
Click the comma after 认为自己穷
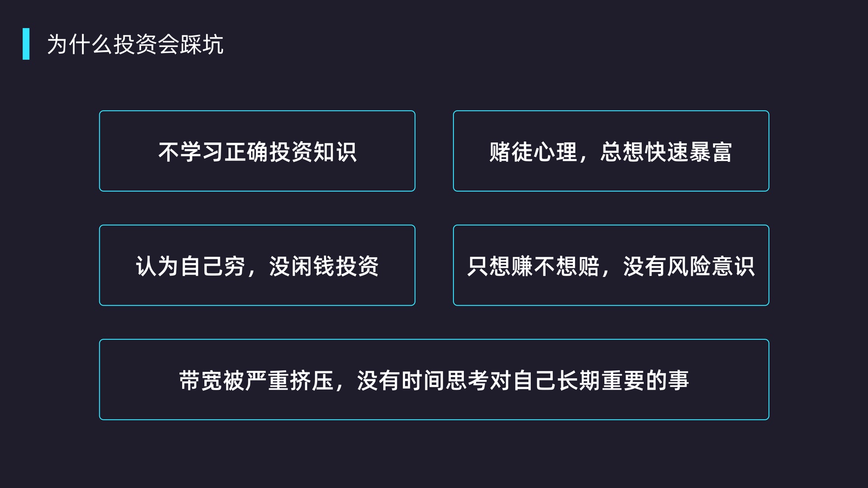point(251,272)
